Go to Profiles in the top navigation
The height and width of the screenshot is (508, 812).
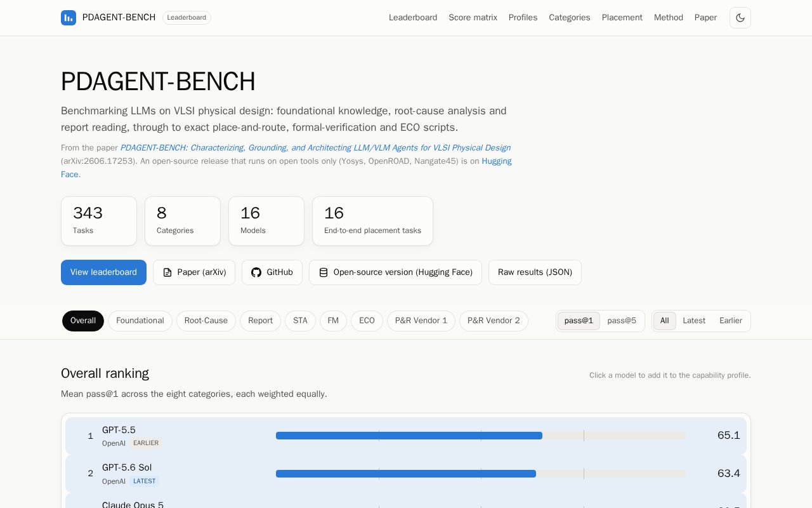[523, 18]
